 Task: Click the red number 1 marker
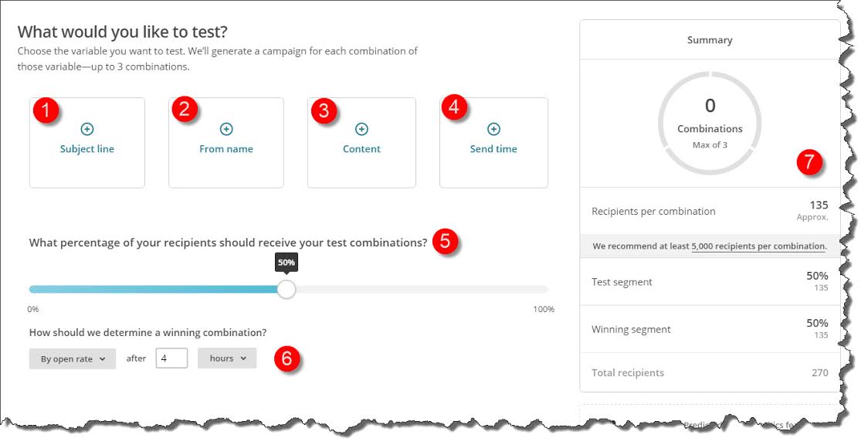[46, 110]
